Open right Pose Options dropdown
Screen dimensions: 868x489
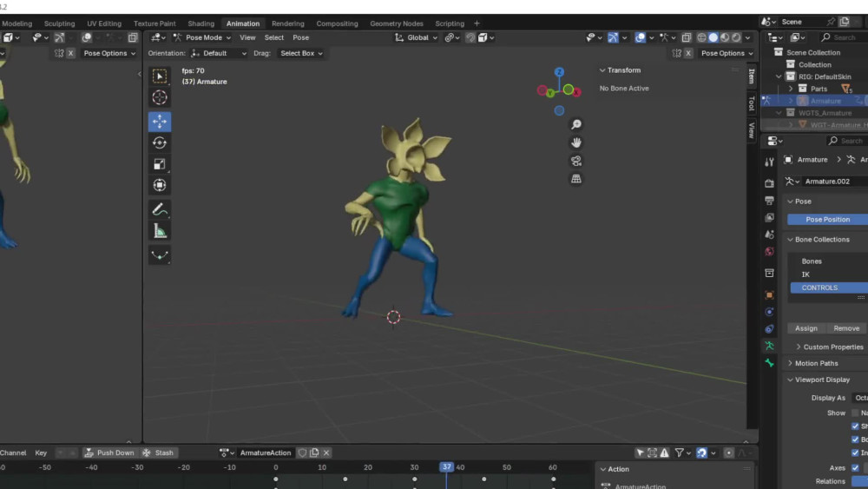click(727, 53)
